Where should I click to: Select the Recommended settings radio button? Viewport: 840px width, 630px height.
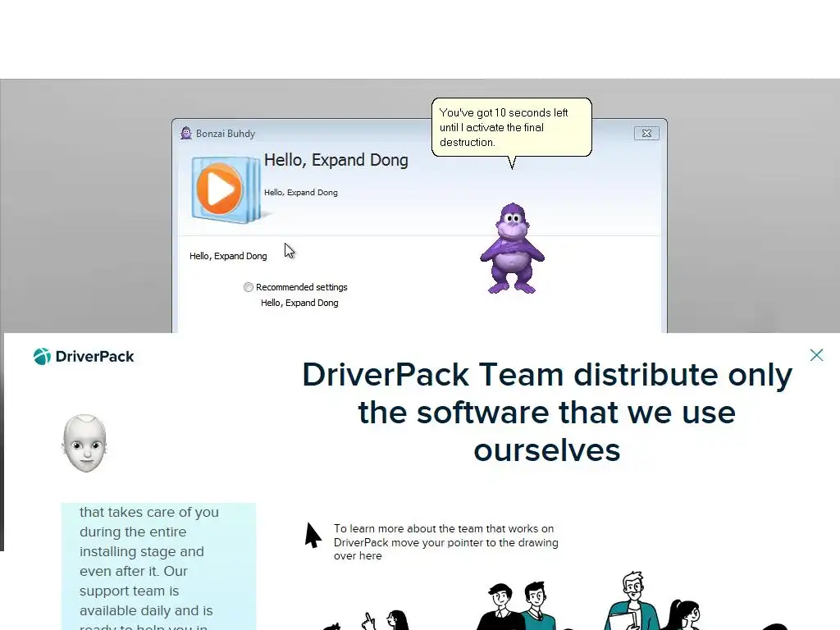point(248,287)
